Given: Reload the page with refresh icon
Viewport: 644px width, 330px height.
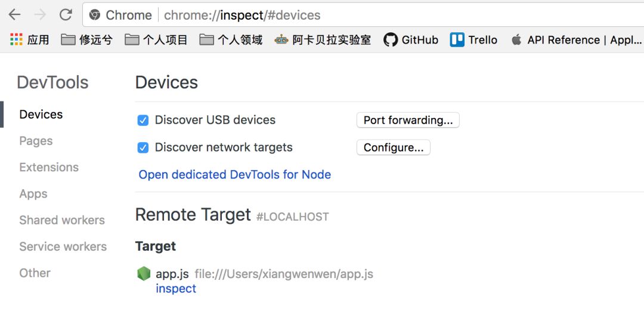Looking at the screenshot, I should (x=66, y=15).
